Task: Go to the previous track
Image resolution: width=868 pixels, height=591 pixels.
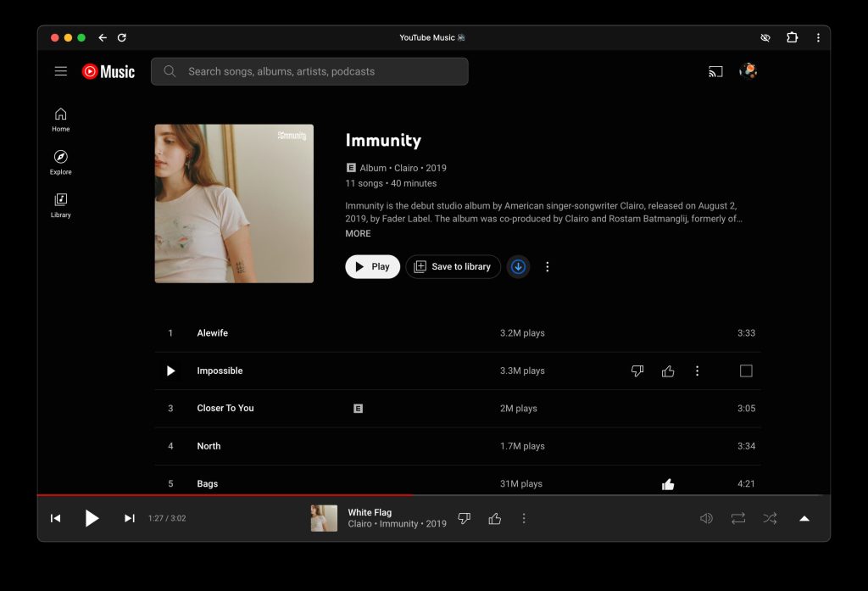Action: tap(56, 518)
